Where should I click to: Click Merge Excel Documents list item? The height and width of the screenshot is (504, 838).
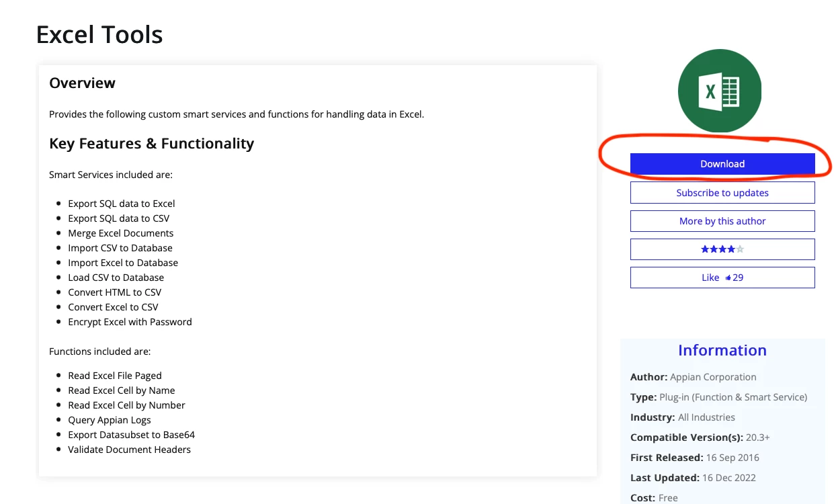121,233
